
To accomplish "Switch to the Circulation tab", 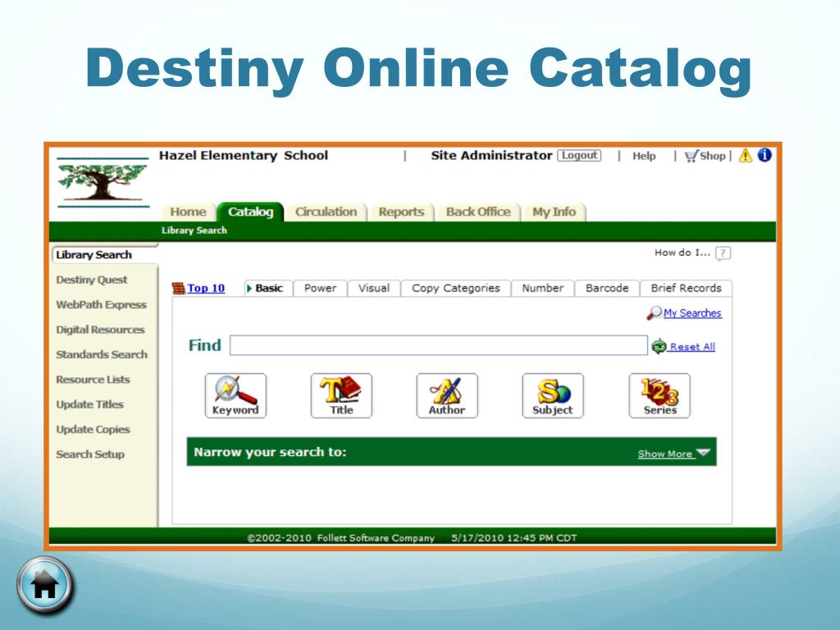I will (x=326, y=212).
